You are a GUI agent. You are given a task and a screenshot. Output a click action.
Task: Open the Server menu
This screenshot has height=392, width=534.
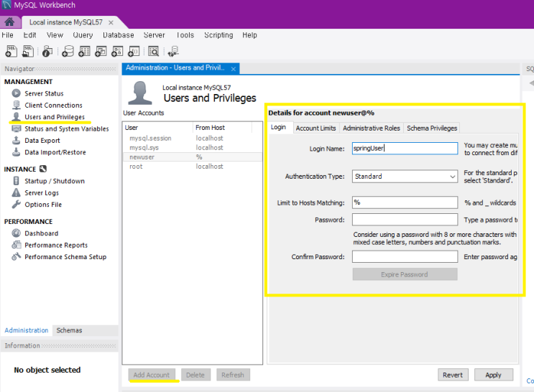pyautogui.click(x=154, y=35)
